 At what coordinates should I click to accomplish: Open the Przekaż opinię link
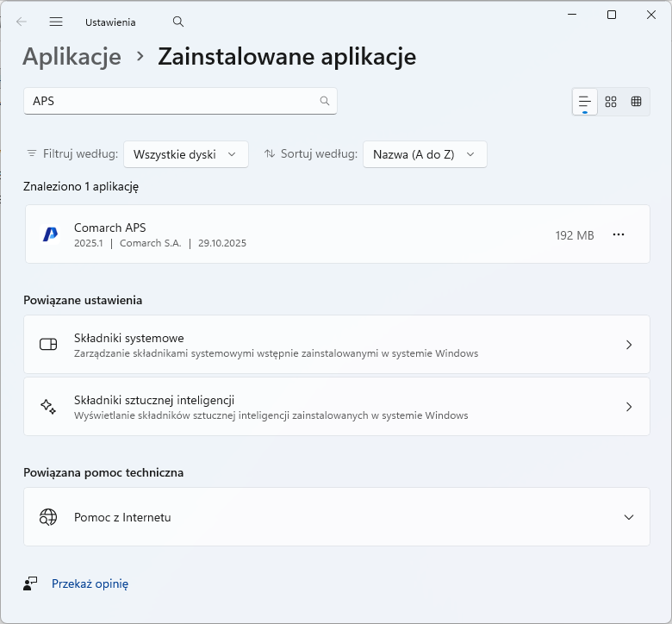pos(90,583)
